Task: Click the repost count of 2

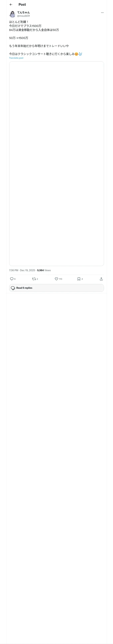Action: [x=37, y=279]
